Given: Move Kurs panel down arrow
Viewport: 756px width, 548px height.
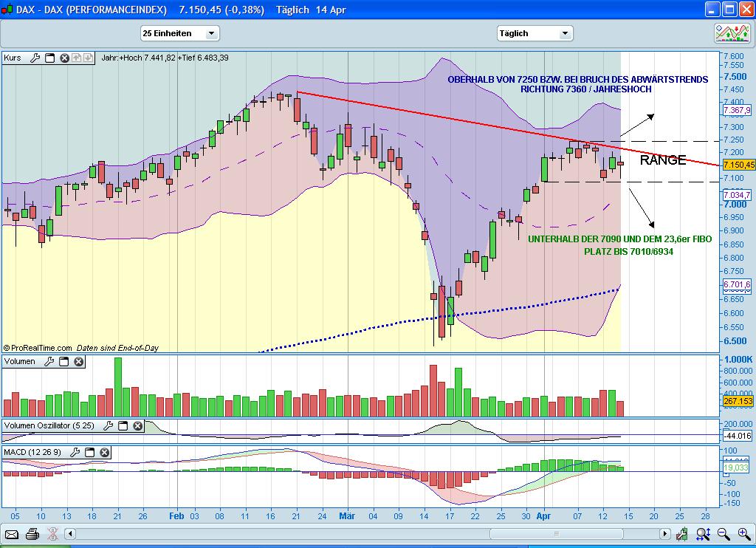Looking at the screenshot, I should [x=89, y=58].
